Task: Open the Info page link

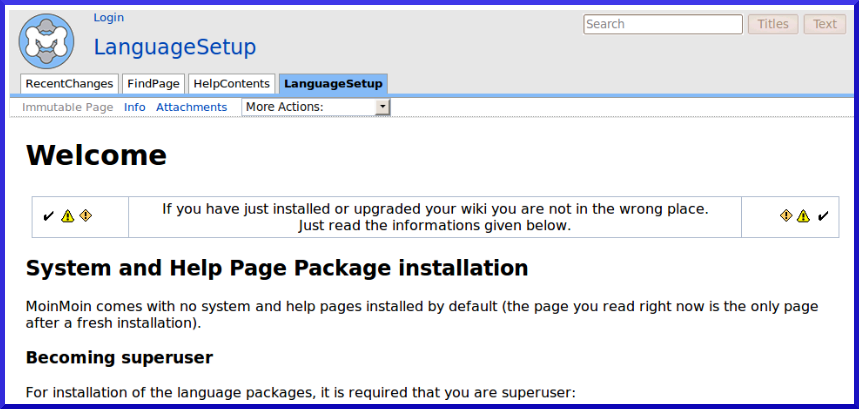Action: [134, 107]
